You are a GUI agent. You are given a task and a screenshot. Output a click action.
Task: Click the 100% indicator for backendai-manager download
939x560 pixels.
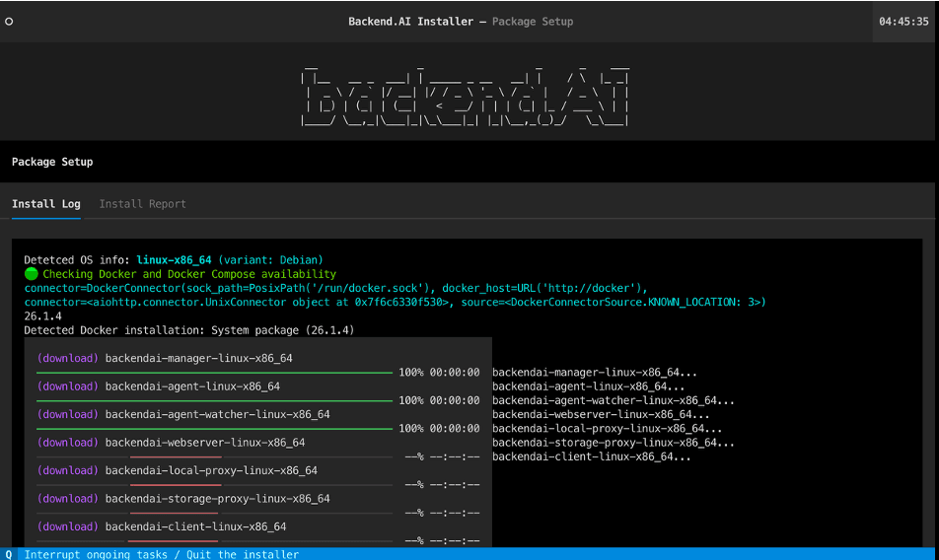[411, 373]
